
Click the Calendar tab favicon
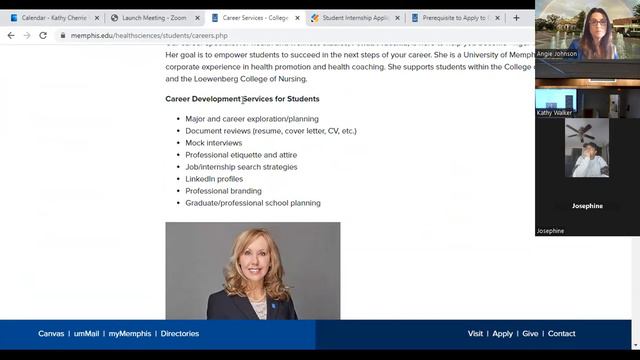14,18
